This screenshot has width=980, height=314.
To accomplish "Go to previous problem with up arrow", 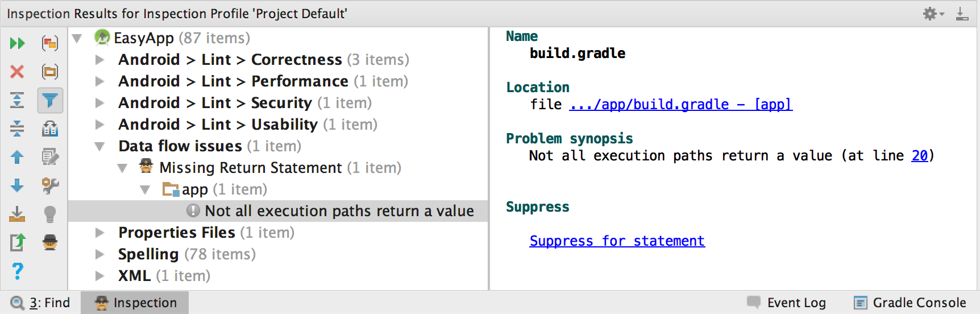I will point(18,157).
